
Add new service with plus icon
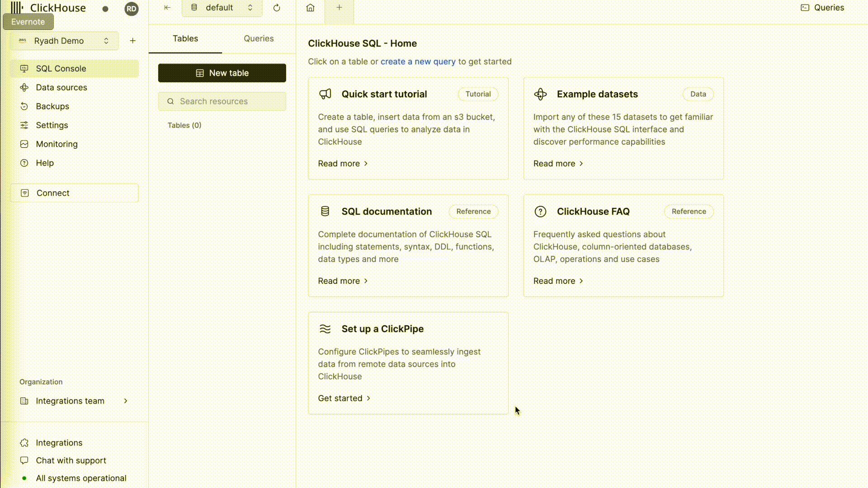click(x=132, y=41)
